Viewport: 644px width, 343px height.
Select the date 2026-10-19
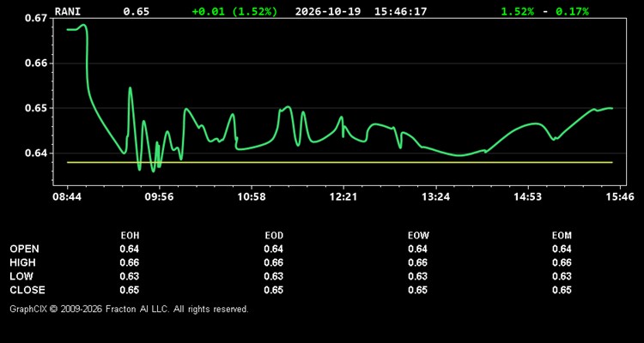point(328,11)
